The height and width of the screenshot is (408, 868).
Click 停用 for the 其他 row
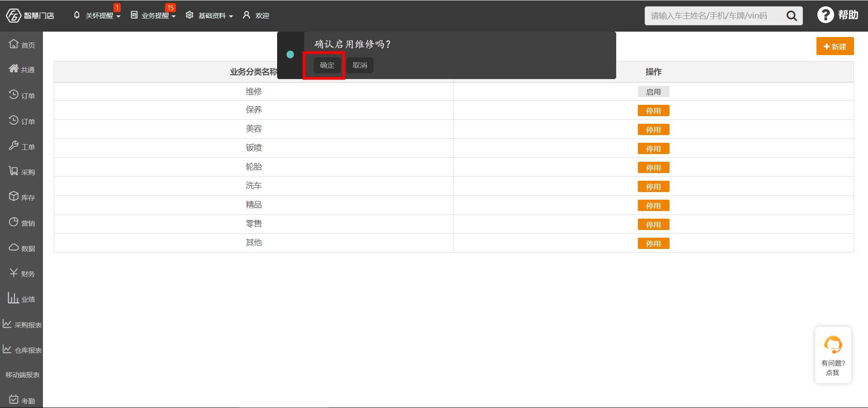653,244
